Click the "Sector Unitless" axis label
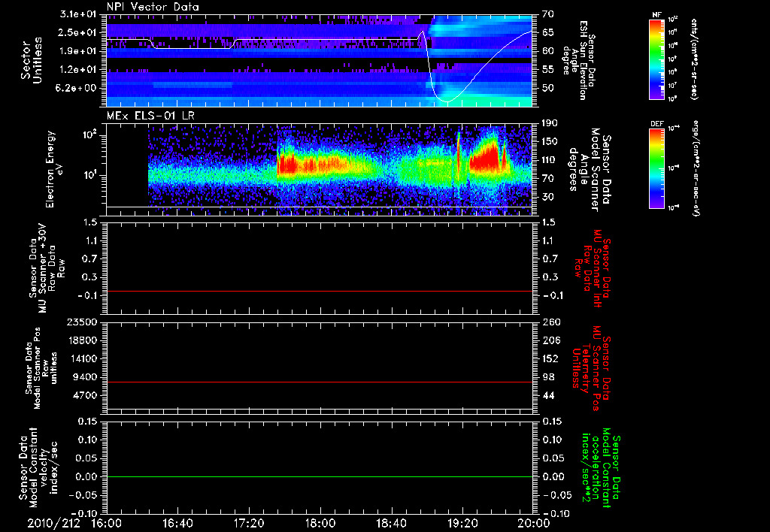 pos(32,60)
